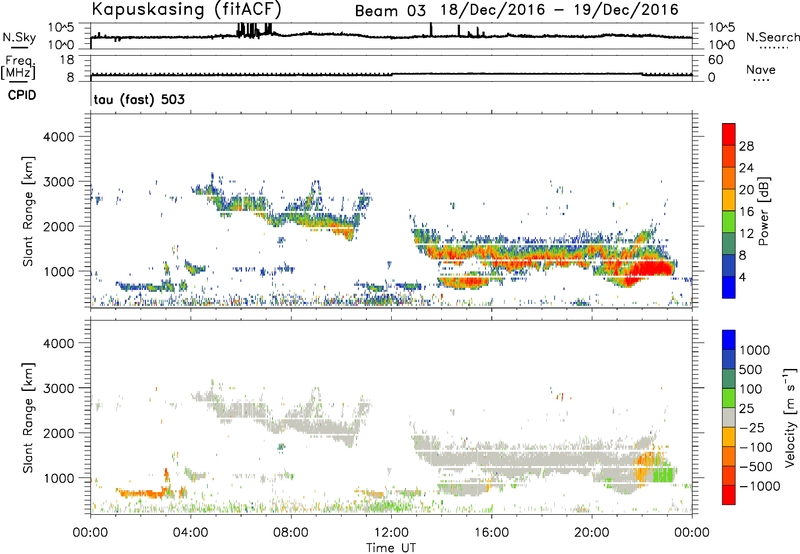
Task: Click the 08:00 time axis tick label
Action: [291, 533]
